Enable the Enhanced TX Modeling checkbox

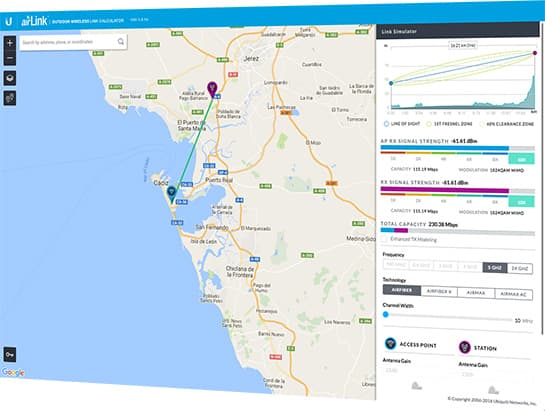(x=384, y=239)
